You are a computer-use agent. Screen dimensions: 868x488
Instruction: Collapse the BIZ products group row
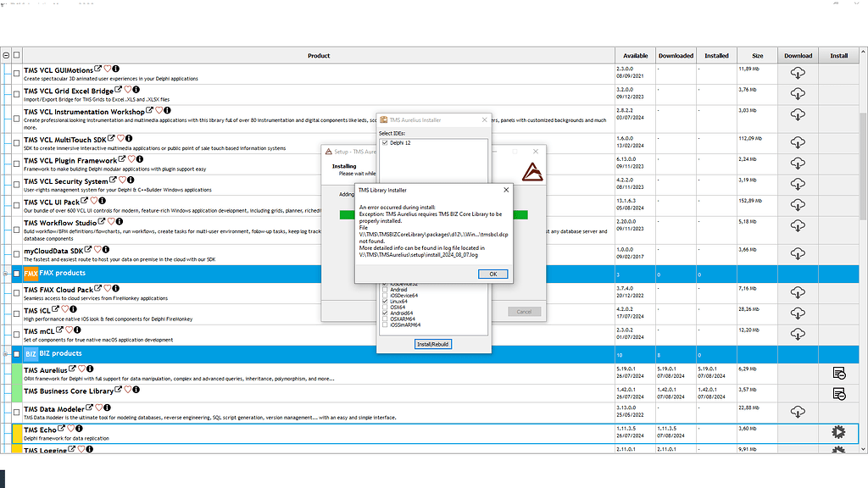pyautogui.click(x=7, y=353)
